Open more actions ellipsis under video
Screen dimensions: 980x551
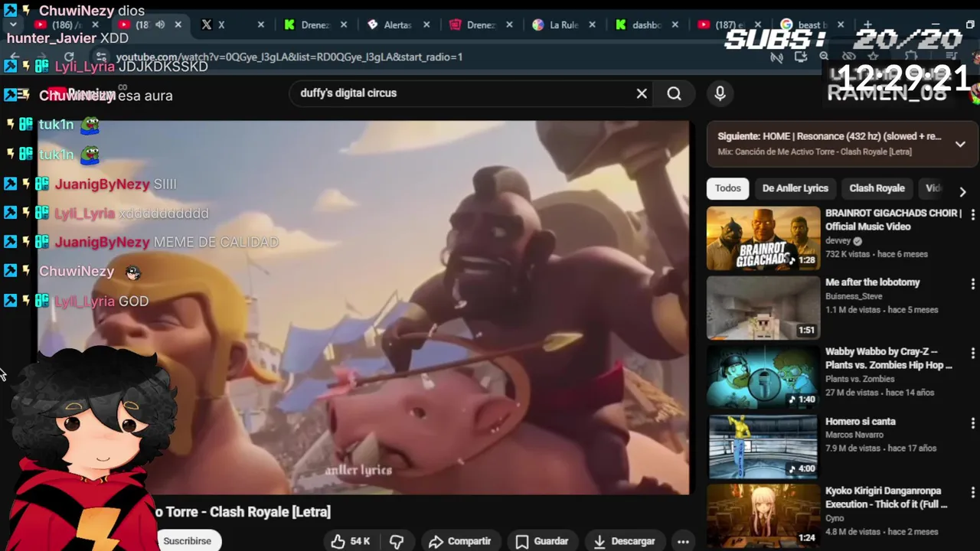(683, 541)
